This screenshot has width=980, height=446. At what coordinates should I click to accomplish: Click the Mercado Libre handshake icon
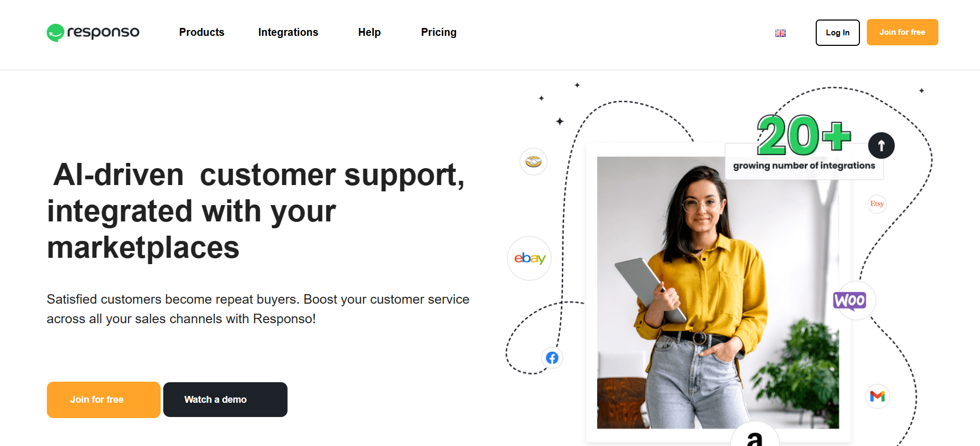click(x=533, y=161)
